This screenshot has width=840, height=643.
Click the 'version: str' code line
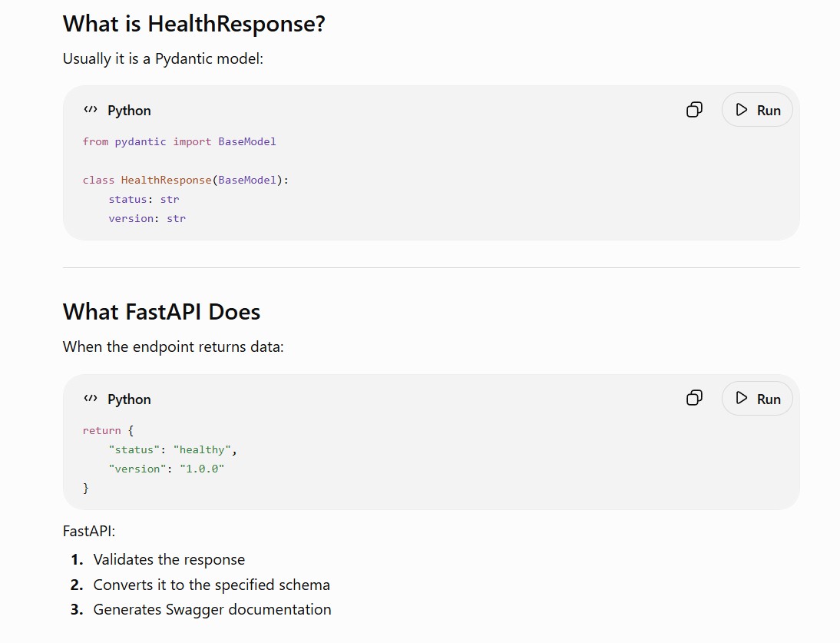click(147, 219)
